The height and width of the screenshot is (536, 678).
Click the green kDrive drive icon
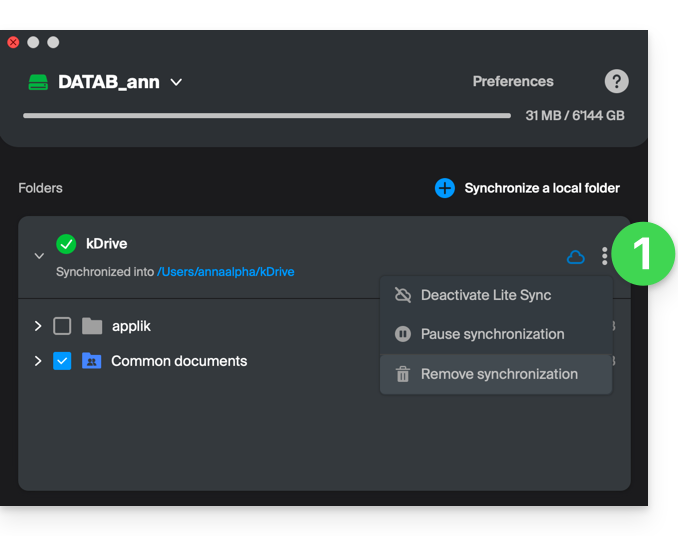38,82
